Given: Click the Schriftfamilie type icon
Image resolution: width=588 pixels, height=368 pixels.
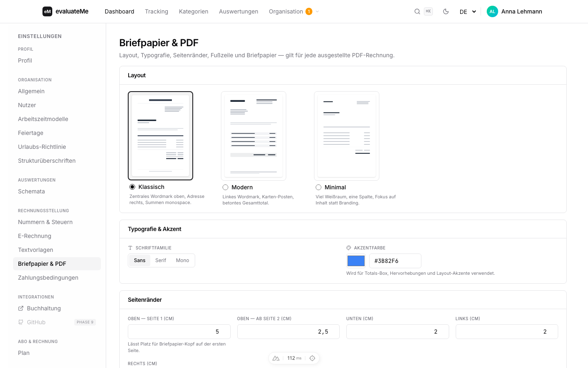Looking at the screenshot, I should pos(130,248).
